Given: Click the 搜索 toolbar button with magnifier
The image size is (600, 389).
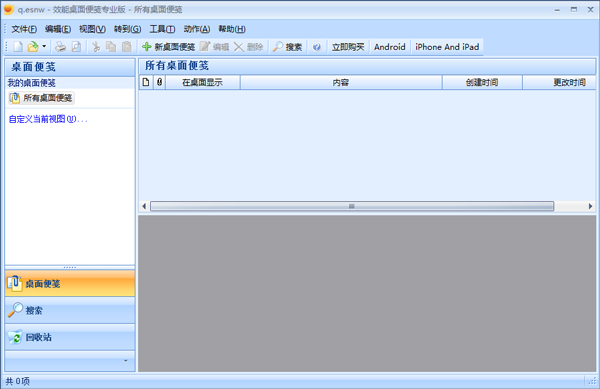Looking at the screenshot, I should 287,47.
